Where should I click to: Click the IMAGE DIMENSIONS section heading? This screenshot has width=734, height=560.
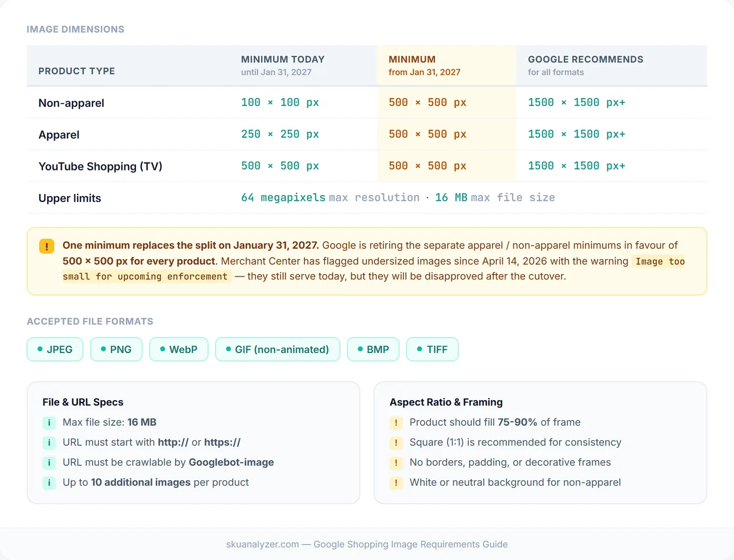[75, 29]
